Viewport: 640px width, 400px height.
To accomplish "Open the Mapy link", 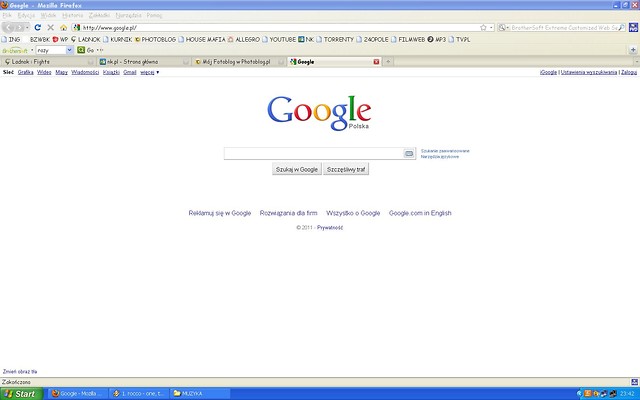I will tap(61, 72).
